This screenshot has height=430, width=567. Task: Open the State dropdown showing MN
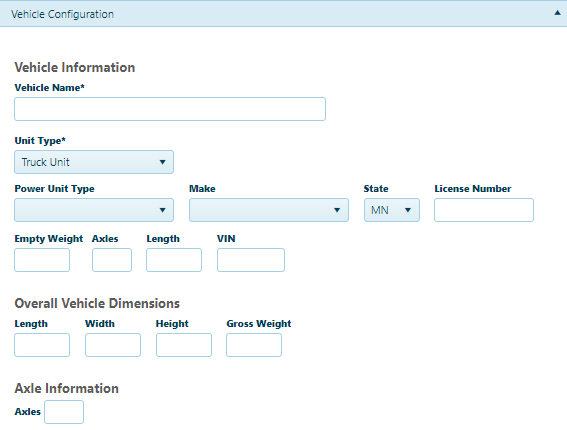tap(392, 210)
